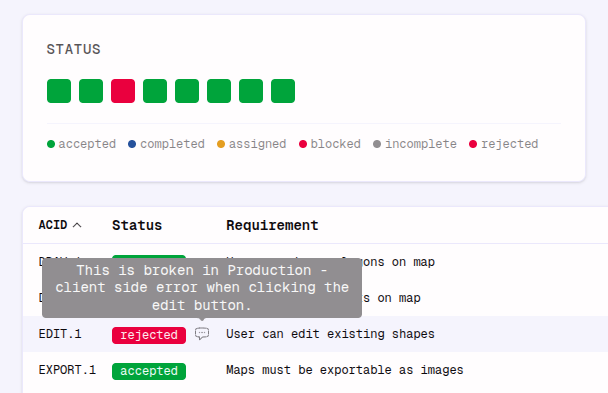The height and width of the screenshot is (393, 608).
Task: Click 'Maps must be exportable as images'
Action: pyautogui.click(x=345, y=370)
